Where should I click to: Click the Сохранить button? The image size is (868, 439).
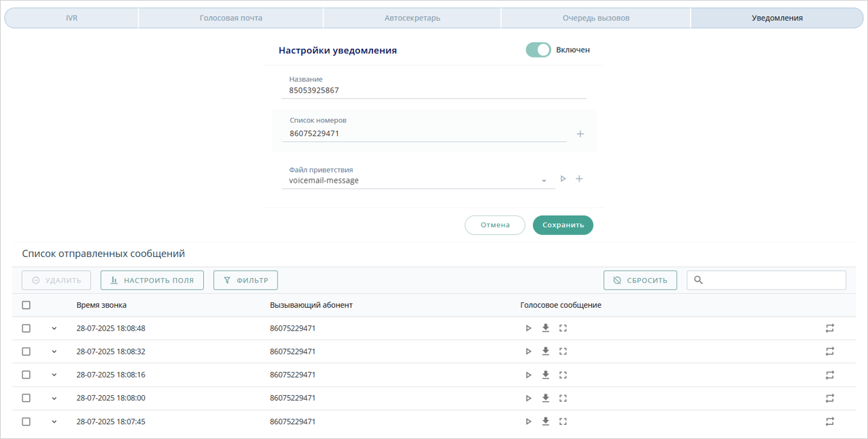(563, 225)
